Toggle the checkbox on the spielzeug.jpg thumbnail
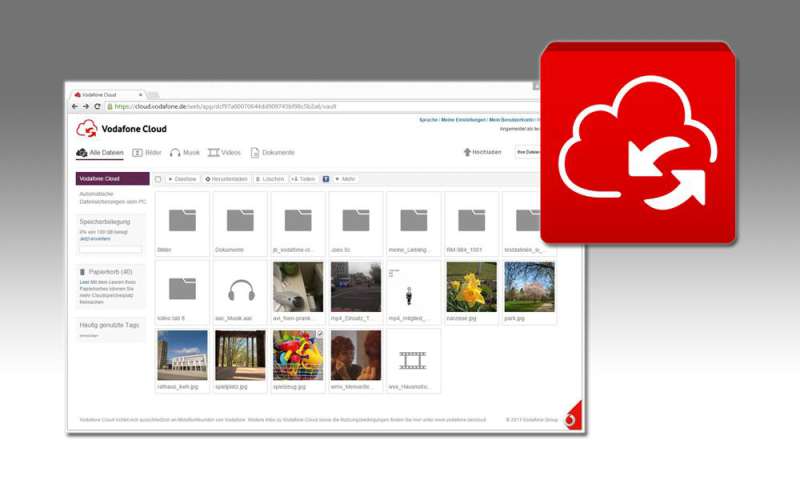The width and height of the screenshot is (800, 480). [x=320, y=334]
